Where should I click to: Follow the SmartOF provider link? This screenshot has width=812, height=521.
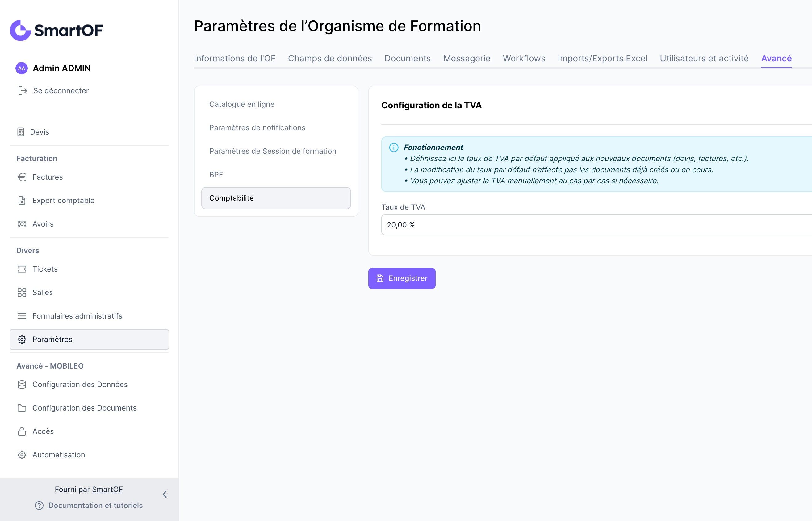[107, 489]
